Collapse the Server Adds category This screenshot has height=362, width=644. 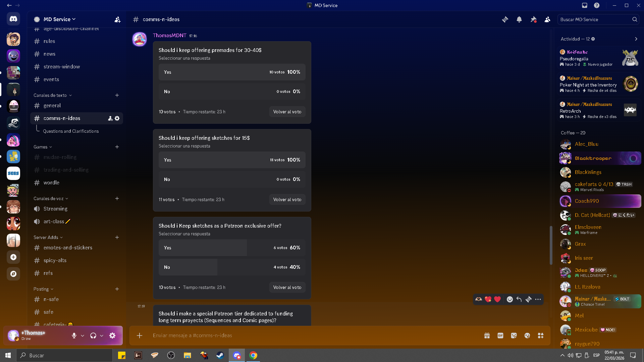click(x=48, y=238)
